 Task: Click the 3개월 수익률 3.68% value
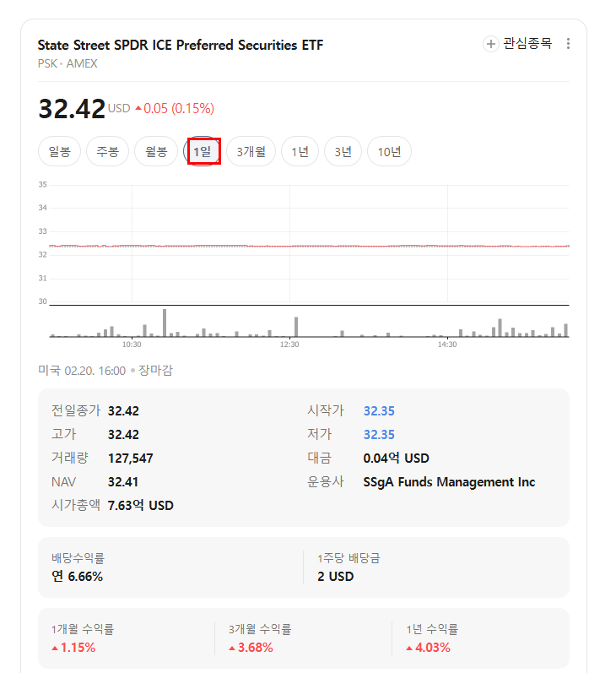pyautogui.click(x=251, y=648)
